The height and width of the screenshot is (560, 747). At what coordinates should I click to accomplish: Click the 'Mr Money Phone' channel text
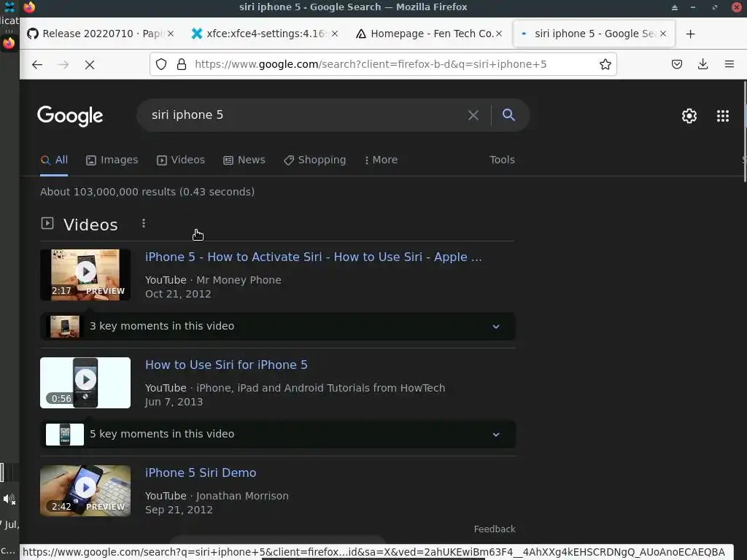[239, 280]
